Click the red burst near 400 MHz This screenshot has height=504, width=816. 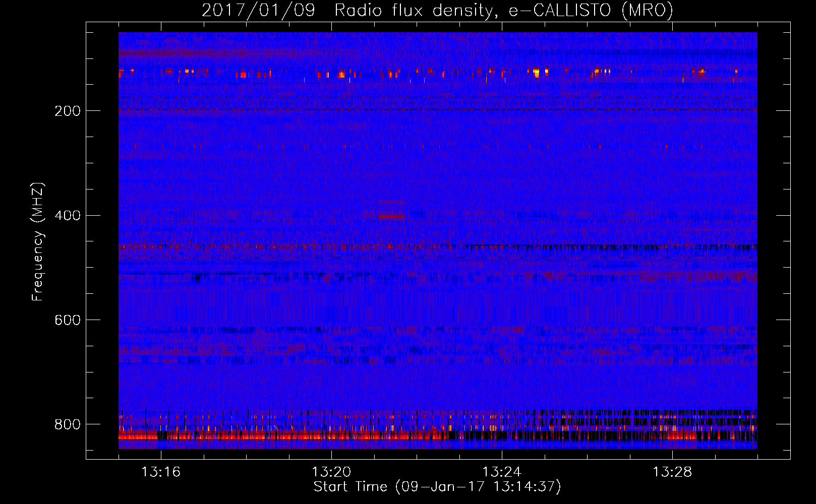pos(392,217)
